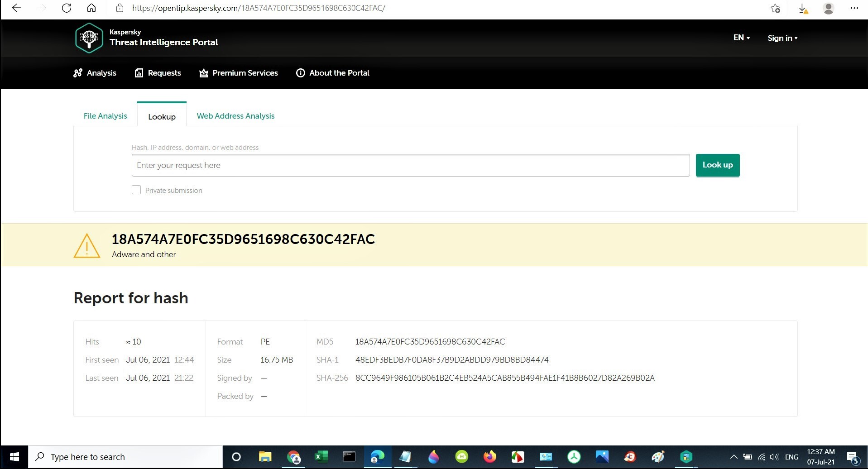This screenshot has height=469, width=868.
Task: Open the Windows Start menu
Action: (x=14, y=457)
